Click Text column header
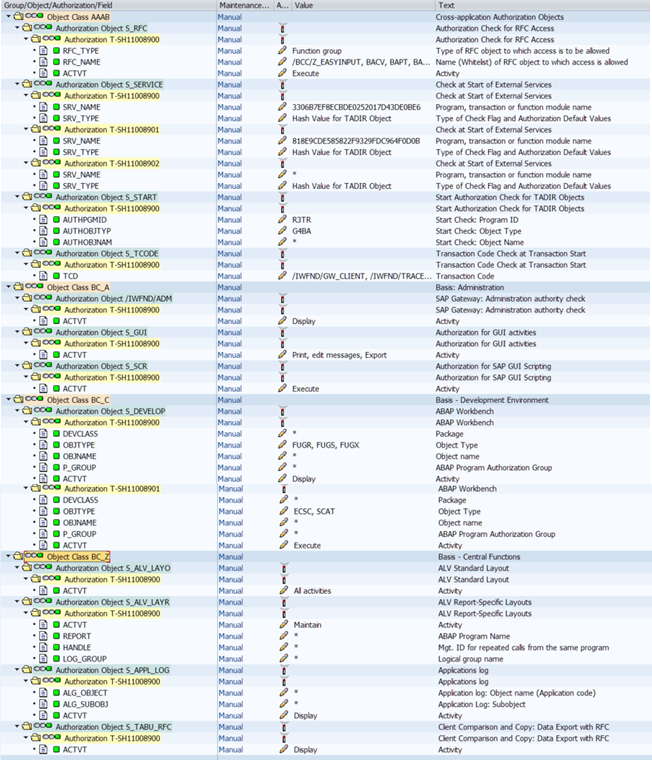The width and height of the screenshot is (652, 760). [x=542, y=5]
